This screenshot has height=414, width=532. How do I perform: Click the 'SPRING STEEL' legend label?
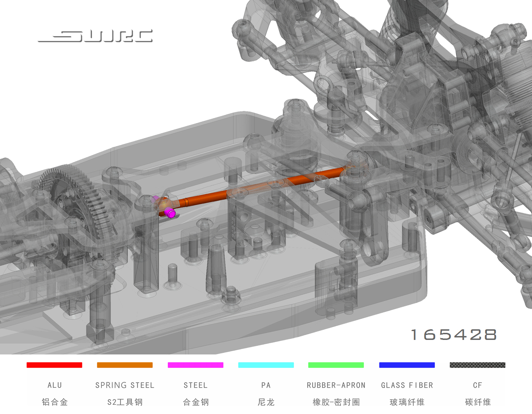[125, 385]
